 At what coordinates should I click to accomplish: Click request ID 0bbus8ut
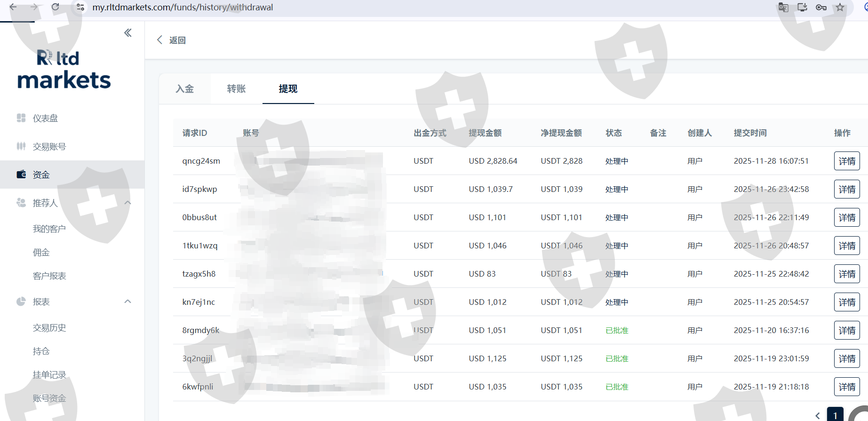[x=199, y=217]
